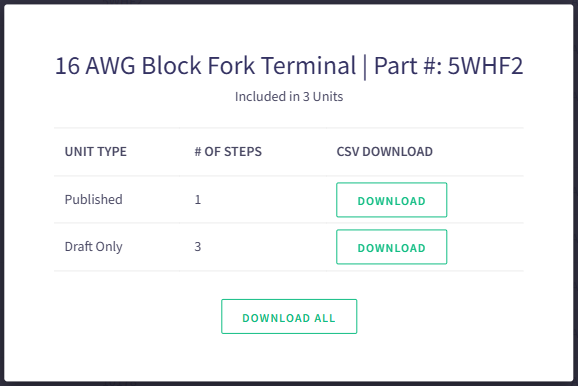Image resolution: width=578 pixels, height=386 pixels.
Task: Click step count 3 in Draft Only row
Action: 198,247
